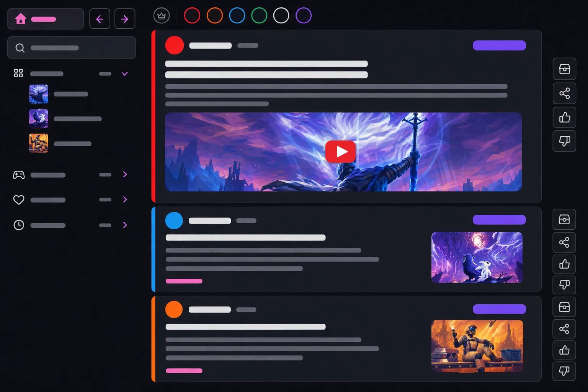Select the white circle in the top bar
This screenshot has height=392, width=588.
[x=281, y=16]
